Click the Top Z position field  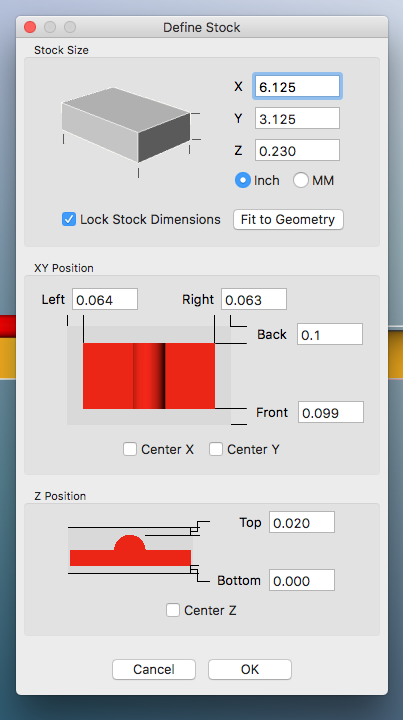click(x=302, y=523)
